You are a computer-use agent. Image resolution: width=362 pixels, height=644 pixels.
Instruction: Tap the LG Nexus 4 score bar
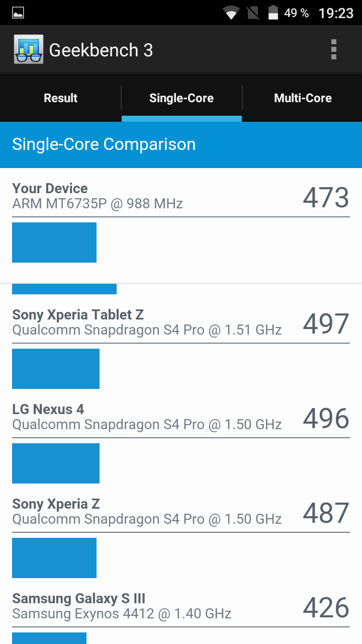56,463
